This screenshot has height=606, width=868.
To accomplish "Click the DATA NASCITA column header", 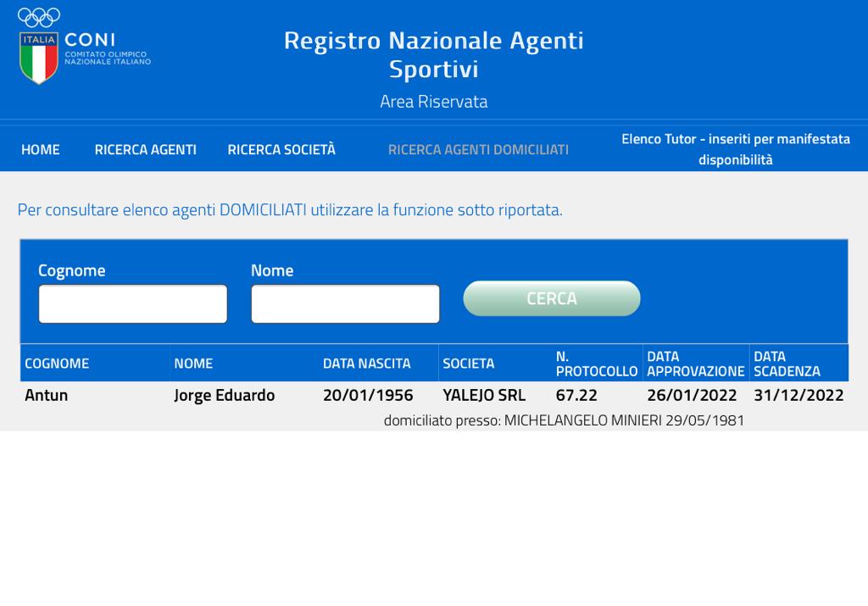I will 366,364.
